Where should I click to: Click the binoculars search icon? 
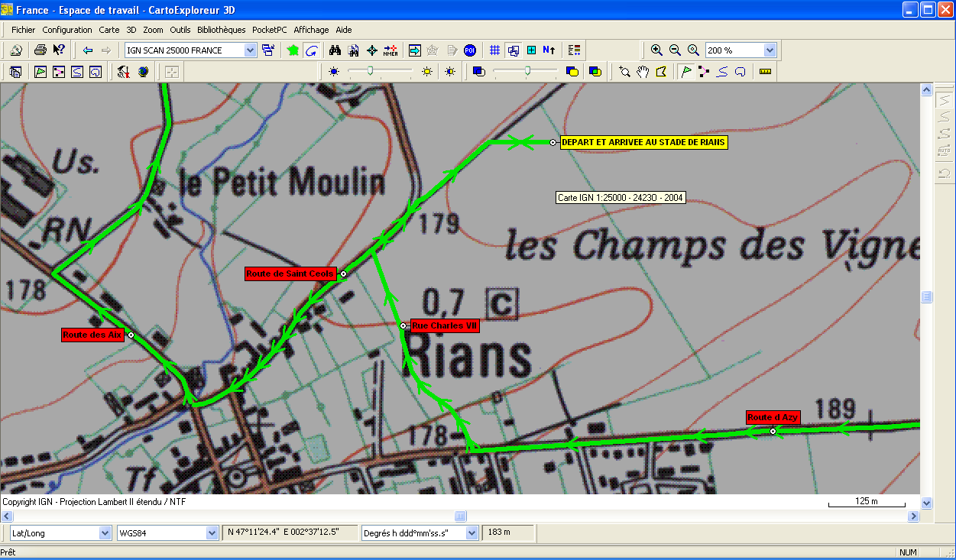[335, 50]
